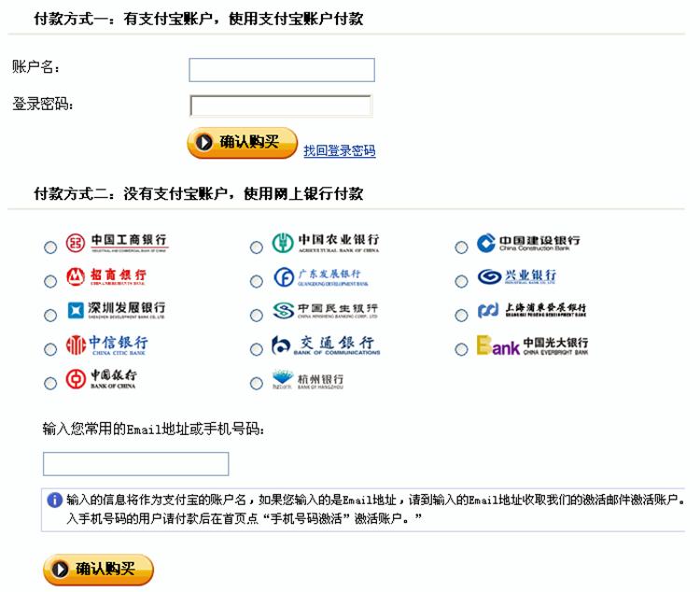Select the Shenzhen Development Bank radio button
This screenshot has height=592, width=700.
pos(49,315)
